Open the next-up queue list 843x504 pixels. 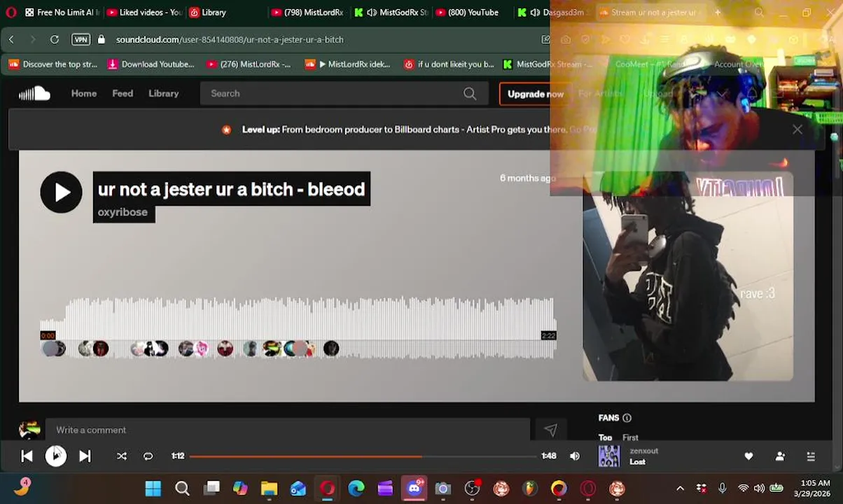(x=811, y=456)
